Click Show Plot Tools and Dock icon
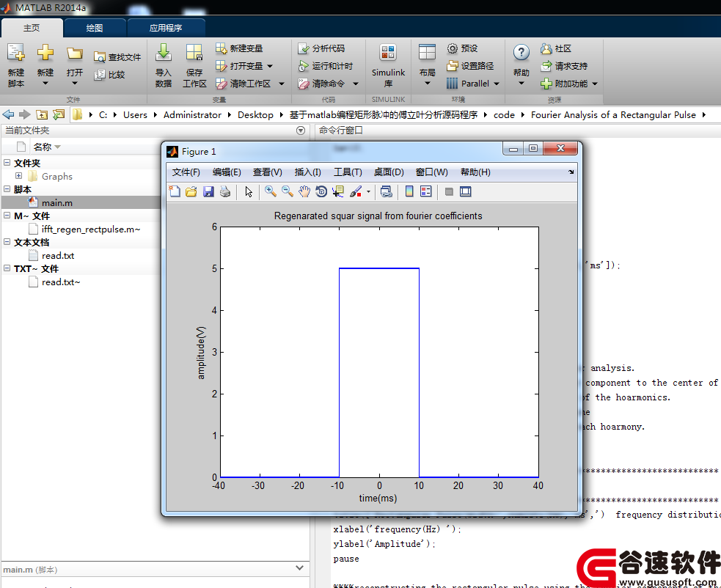The image size is (721, 588). [465, 191]
